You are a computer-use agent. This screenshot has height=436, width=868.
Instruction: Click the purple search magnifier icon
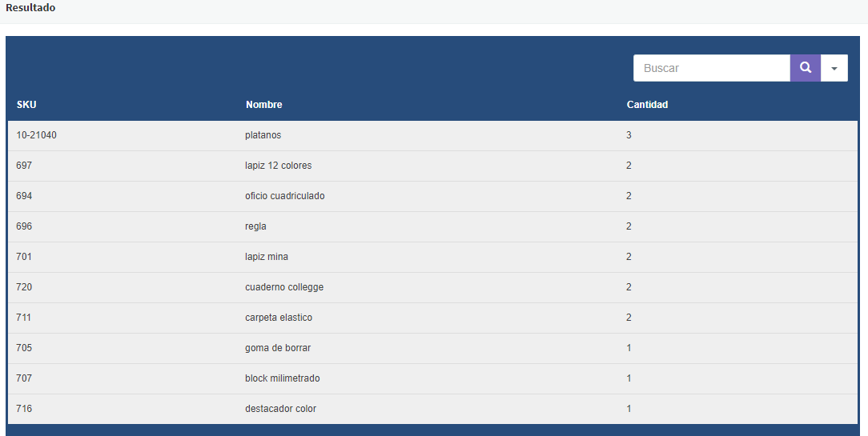[805, 68]
